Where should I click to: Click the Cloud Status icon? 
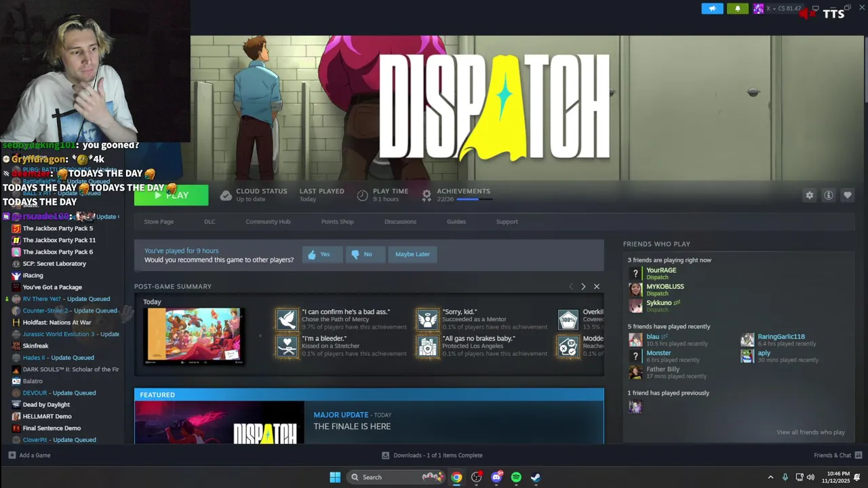tap(226, 195)
